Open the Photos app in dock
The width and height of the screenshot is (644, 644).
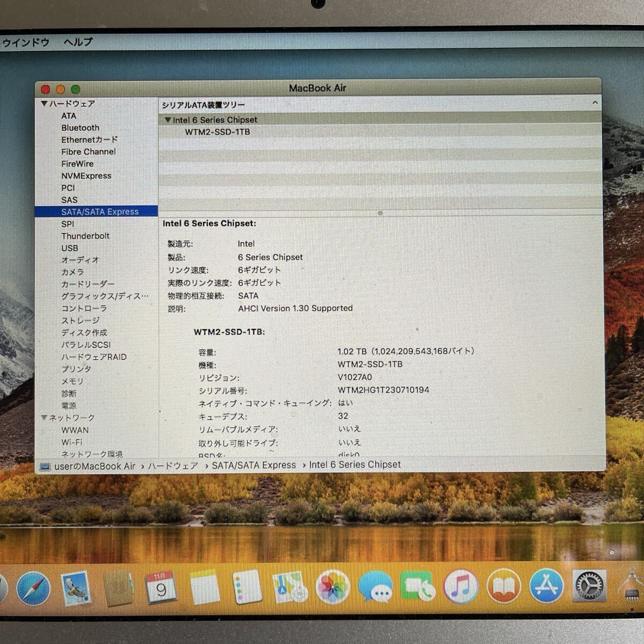tap(333, 587)
